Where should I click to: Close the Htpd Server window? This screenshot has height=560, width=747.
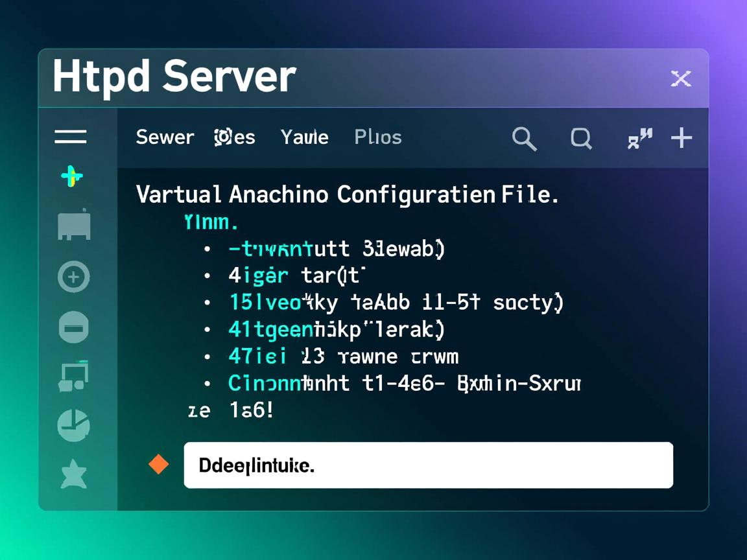pos(680,79)
